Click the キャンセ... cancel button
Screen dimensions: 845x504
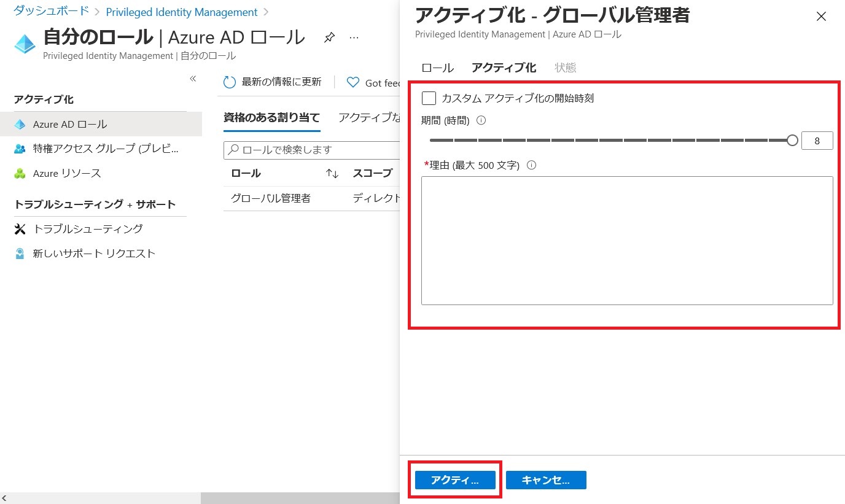click(546, 480)
